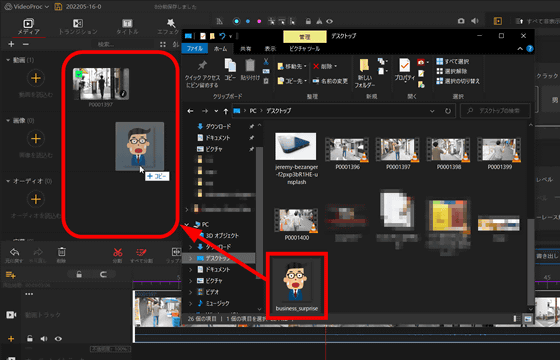This screenshot has width=560, height=360.
Task: Toggle the timeline lock switch
Action: [79, 274]
